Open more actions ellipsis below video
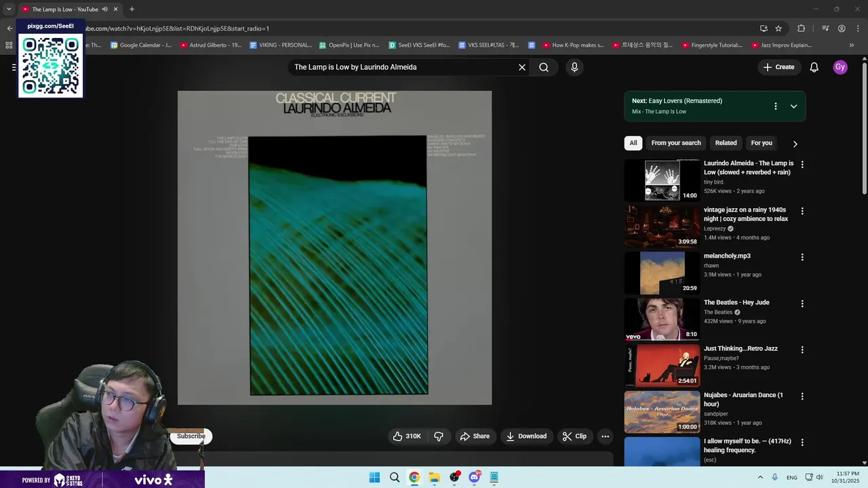This screenshot has height=488, width=868. coord(606,436)
